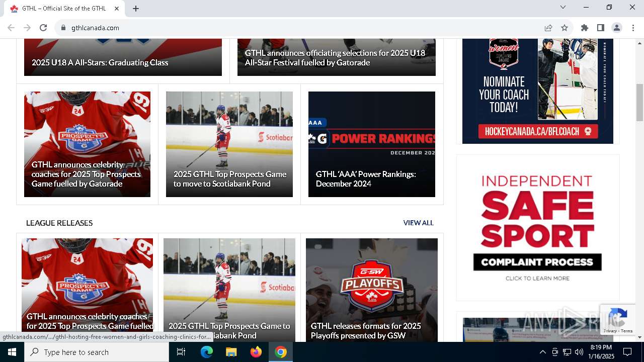Open celebrity coaches article in top grid
Screen dimensions: 644x362
pyautogui.click(x=87, y=144)
